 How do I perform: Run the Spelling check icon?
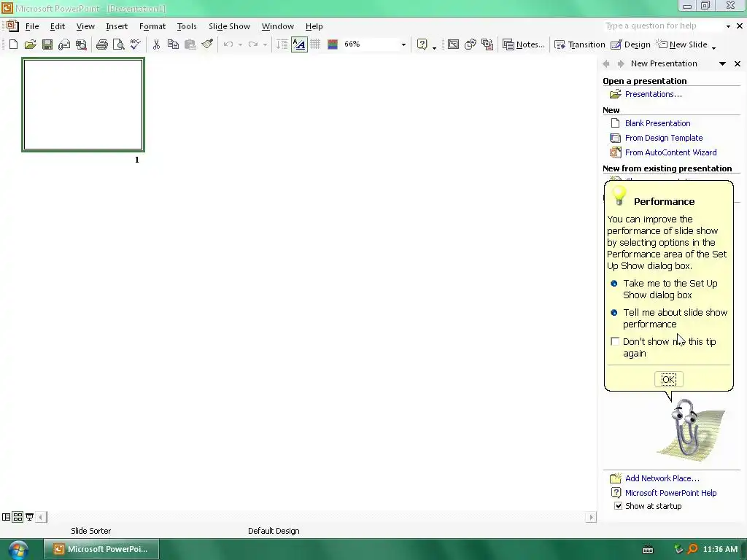(135, 44)
